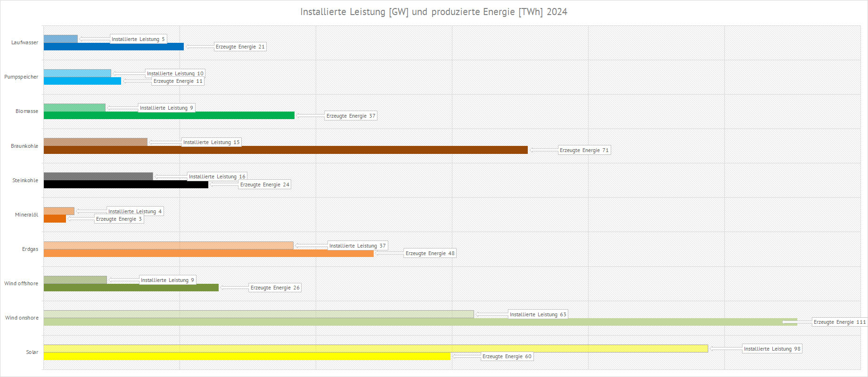Select the 'Erzeugte Energie 26' data label
Viewport: 868px width, 377px height.
275,288
